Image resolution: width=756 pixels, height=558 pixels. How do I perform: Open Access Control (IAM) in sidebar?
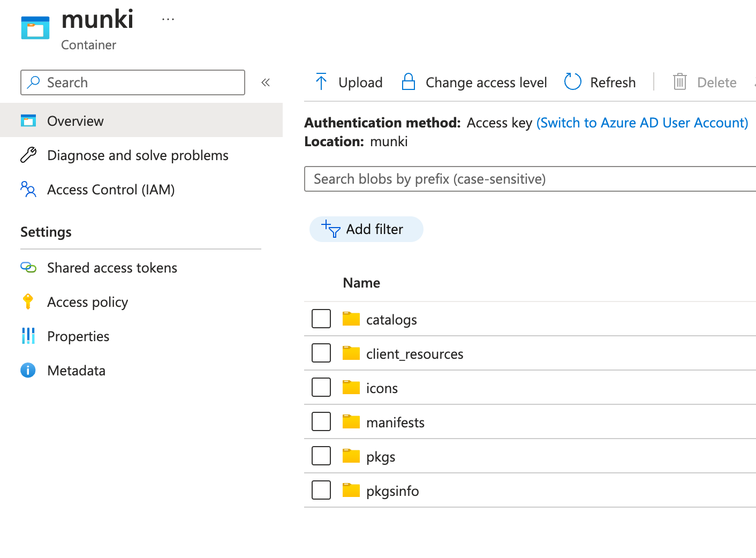(x=111, y=190)
